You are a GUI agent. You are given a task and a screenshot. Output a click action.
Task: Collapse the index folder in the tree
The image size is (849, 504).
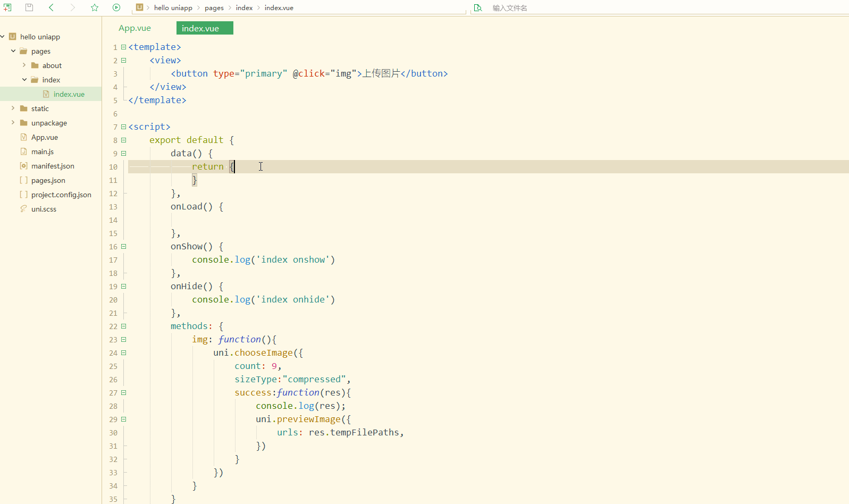pyautogui.click(x=24, y=80)
